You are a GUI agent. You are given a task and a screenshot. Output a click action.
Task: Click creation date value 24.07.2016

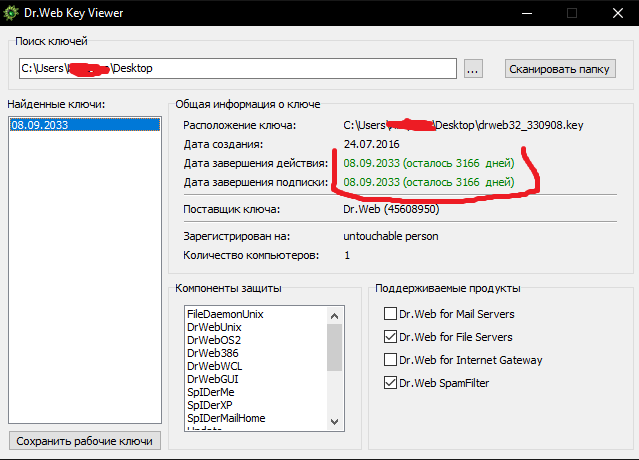[x=371, y=144]
